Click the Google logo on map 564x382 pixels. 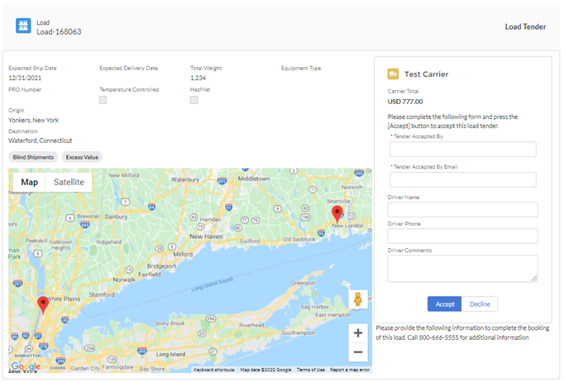click(x=25, y=366)
